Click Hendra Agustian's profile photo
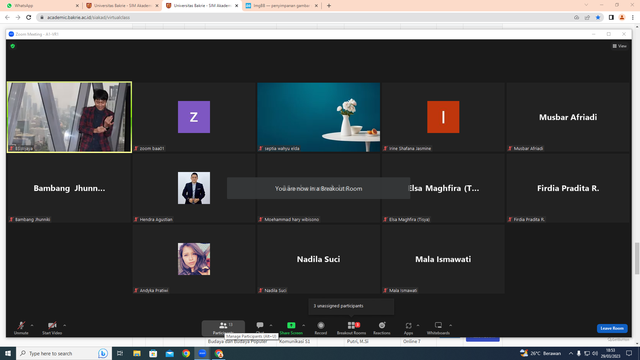 (x=194, y=188)
